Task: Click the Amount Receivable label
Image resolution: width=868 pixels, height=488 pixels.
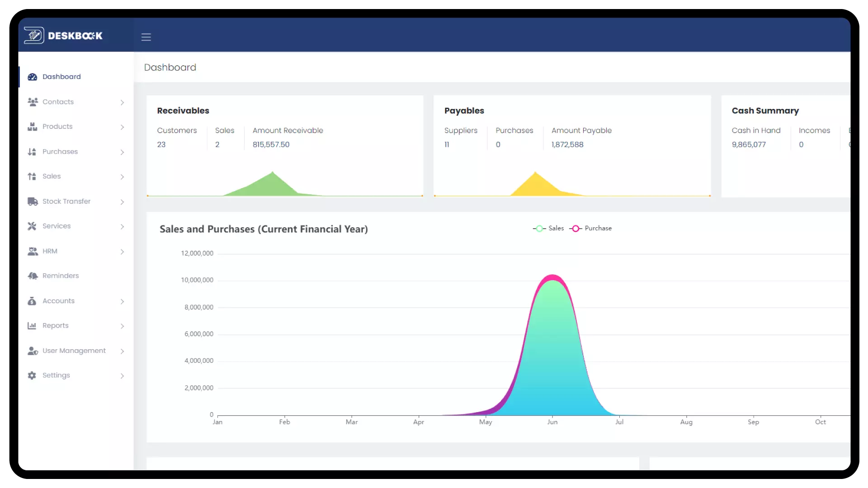Action: pyautogui.click(x=288, y=131)
